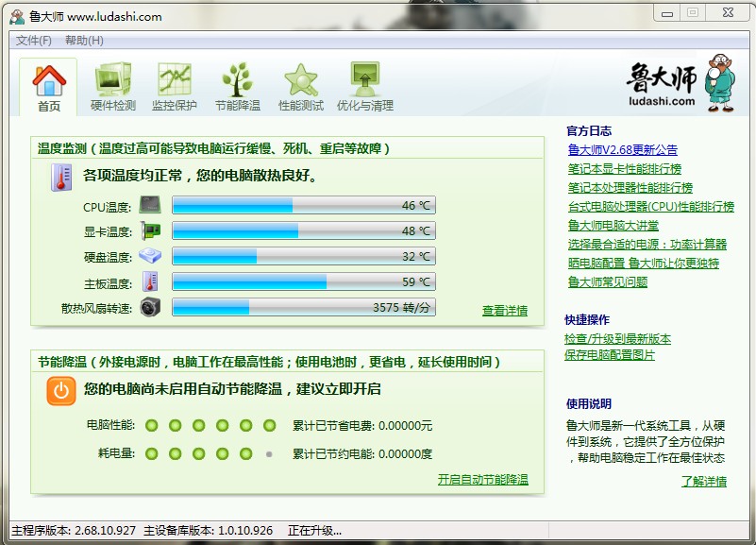Open the 性能测试 performance test star icon
The height and width of the screenshot is (545, 756).
click(x=301, y=80)
